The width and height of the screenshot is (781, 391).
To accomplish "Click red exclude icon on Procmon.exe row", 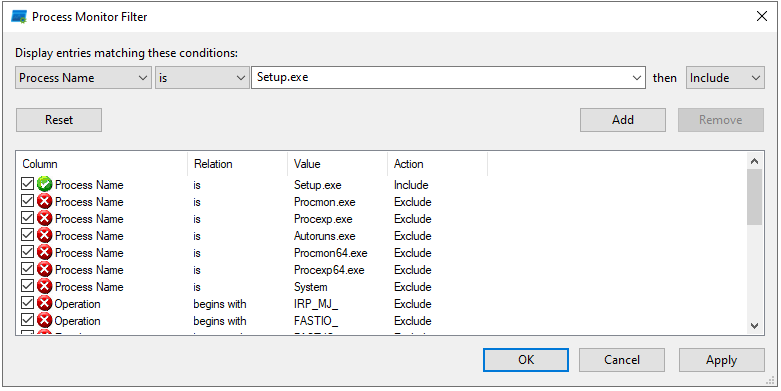I will tap(44, 202).
